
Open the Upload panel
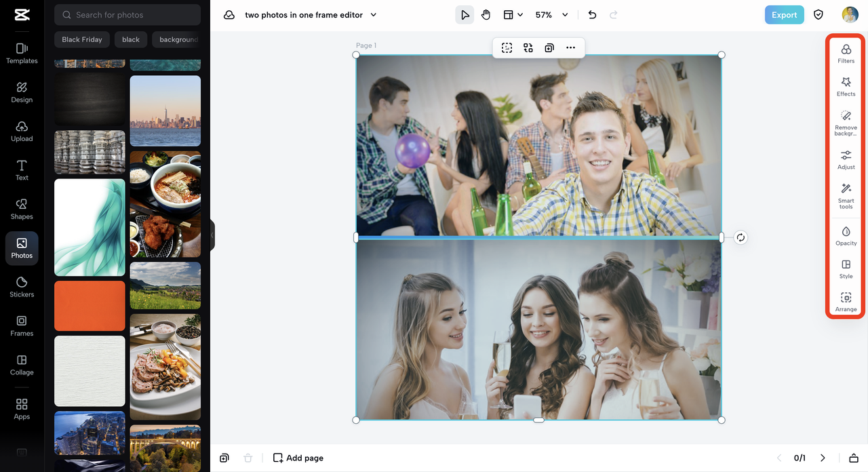(22, 132)
